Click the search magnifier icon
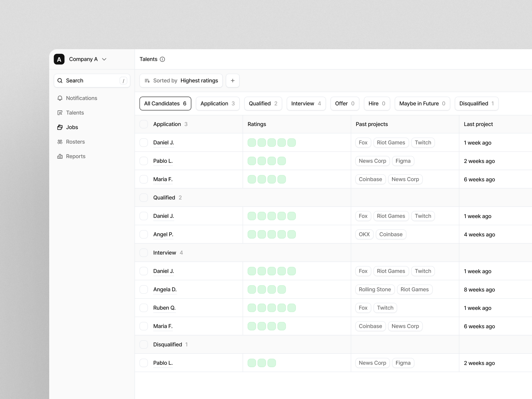The width and height of the screenshot is (532, 399). coord(60,80)
